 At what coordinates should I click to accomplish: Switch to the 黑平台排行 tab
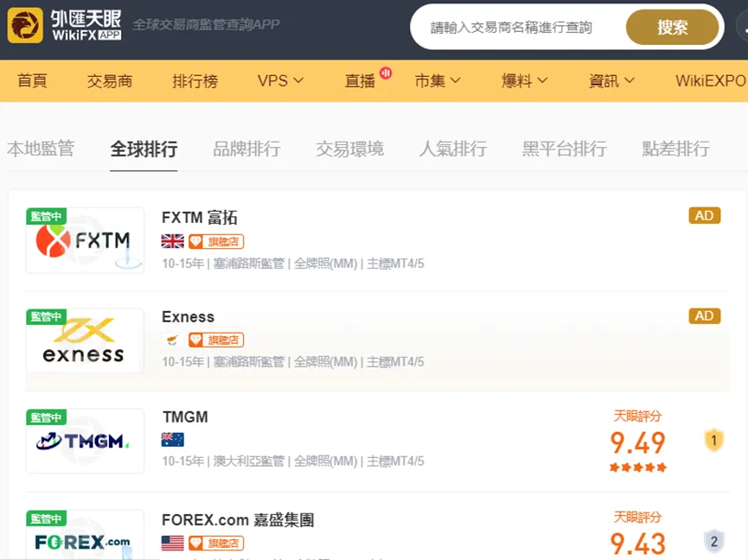point(565,149)
